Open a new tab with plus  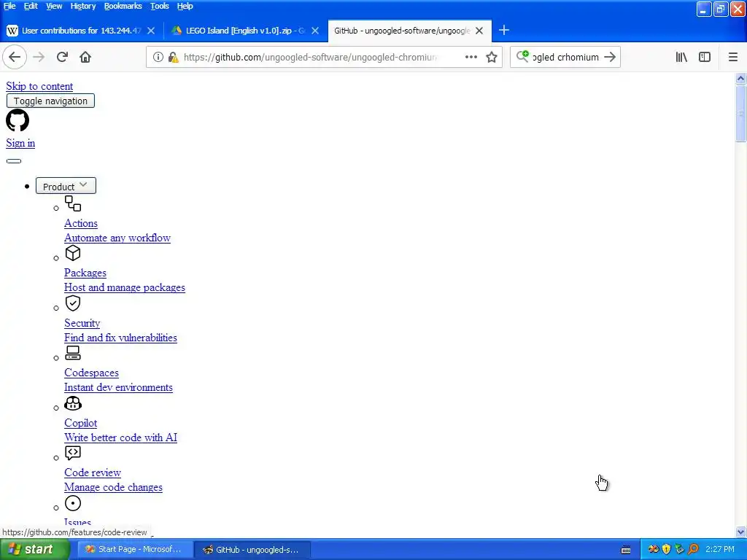pyautogui.click(x=504, y=31)
